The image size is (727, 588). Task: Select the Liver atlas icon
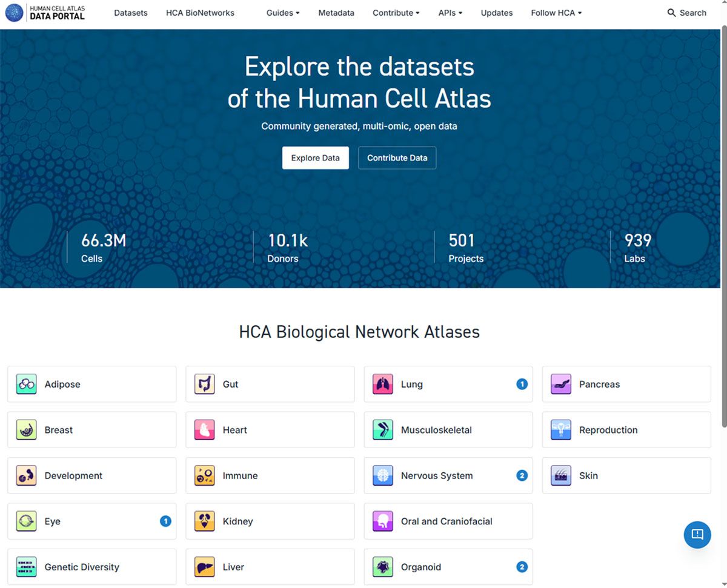[205, 567]
